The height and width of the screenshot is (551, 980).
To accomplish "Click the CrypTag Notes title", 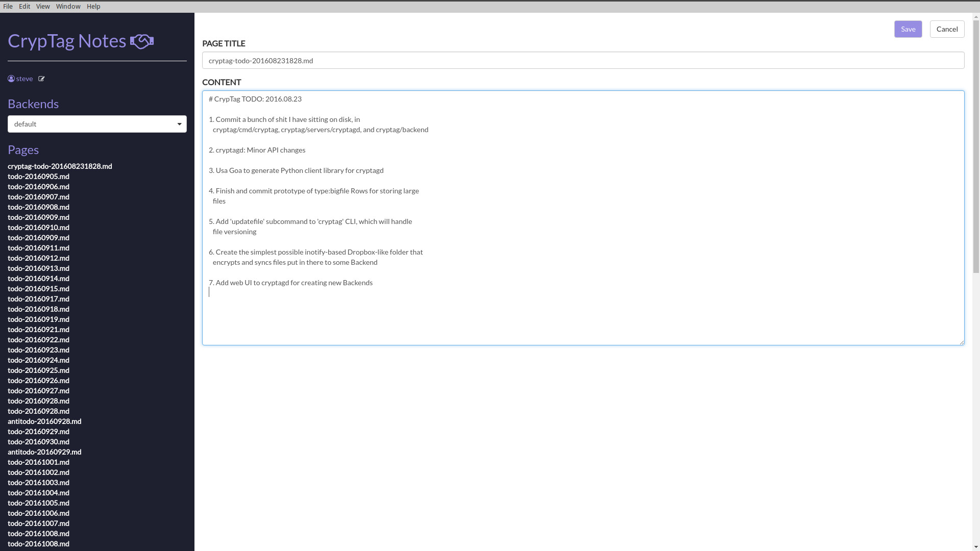I will [67, 41].
